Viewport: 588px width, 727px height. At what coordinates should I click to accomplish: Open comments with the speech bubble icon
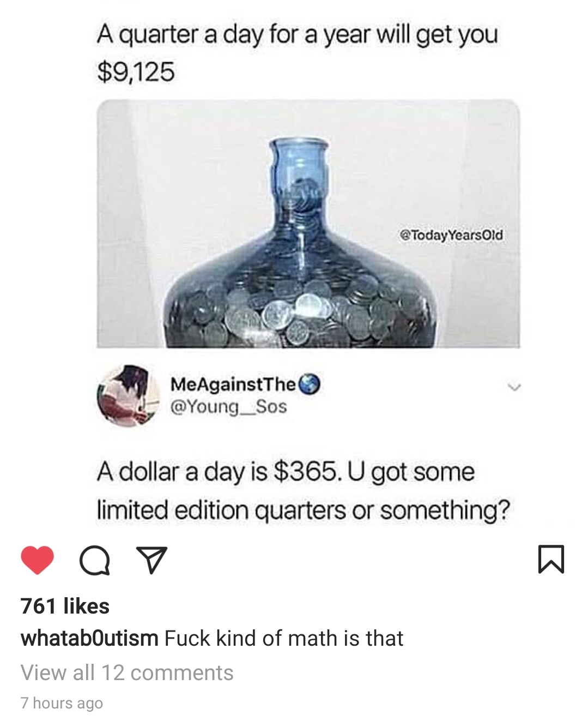(94, 560)
